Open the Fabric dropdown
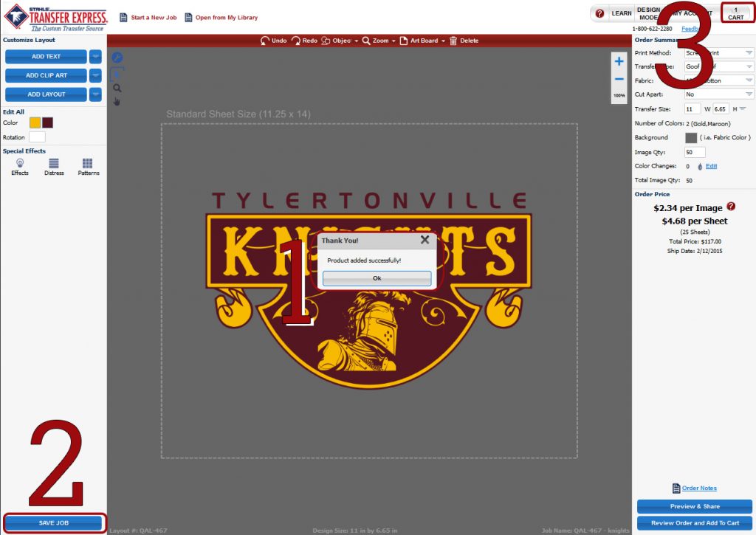 click(x=748, y=80)
